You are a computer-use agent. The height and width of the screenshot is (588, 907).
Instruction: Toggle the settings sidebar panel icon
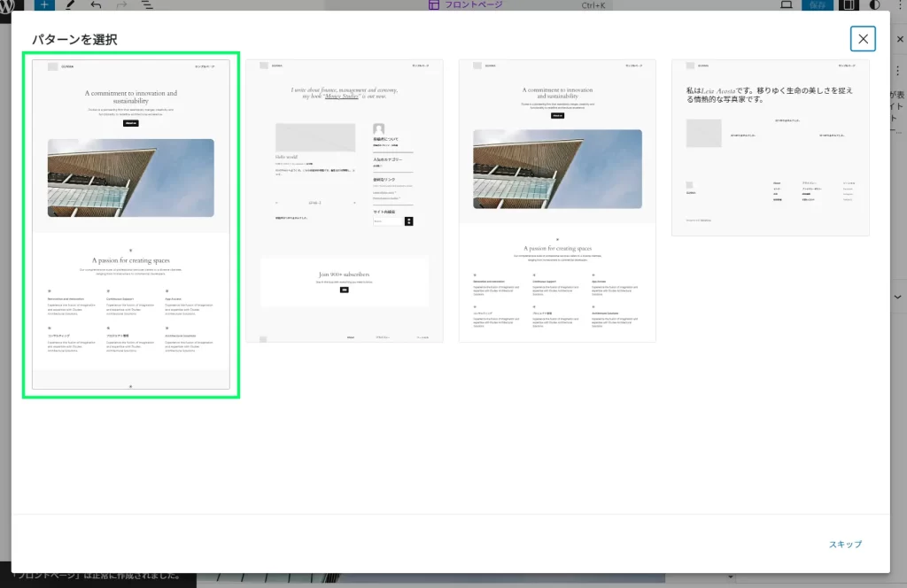849,4
